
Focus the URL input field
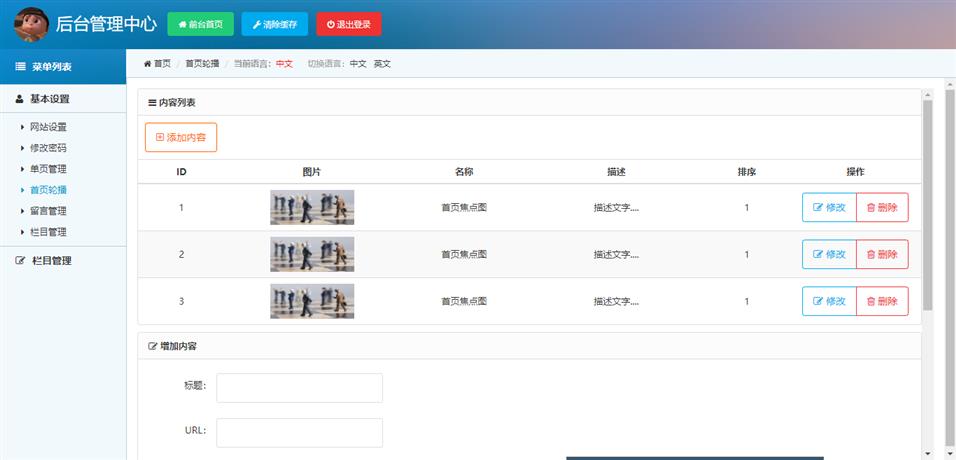(x=299, y=433)
